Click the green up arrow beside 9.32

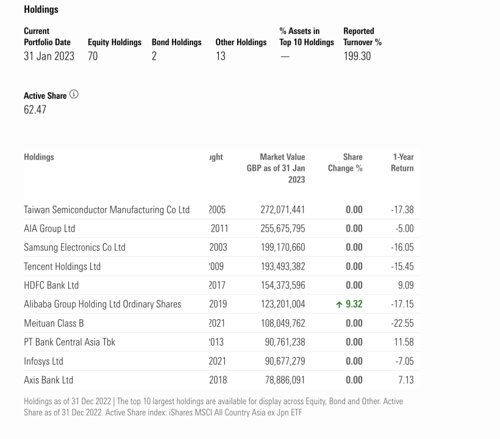(339, 304)
